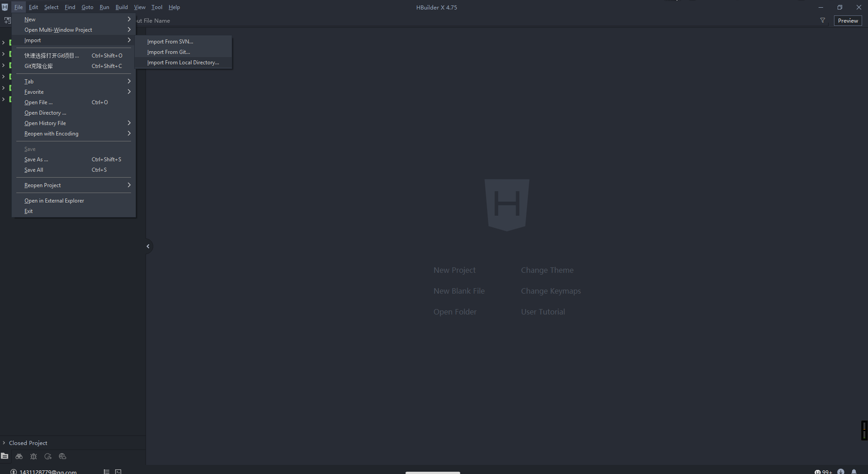868x474 pixels.
Task: Open the Run menu
Action: (104, 7)
